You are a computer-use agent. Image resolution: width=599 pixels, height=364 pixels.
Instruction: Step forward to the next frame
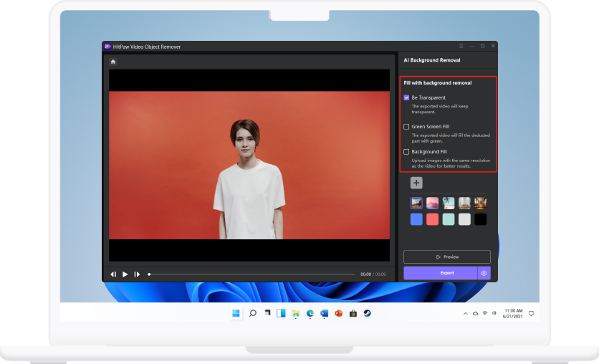coord(137,274)
